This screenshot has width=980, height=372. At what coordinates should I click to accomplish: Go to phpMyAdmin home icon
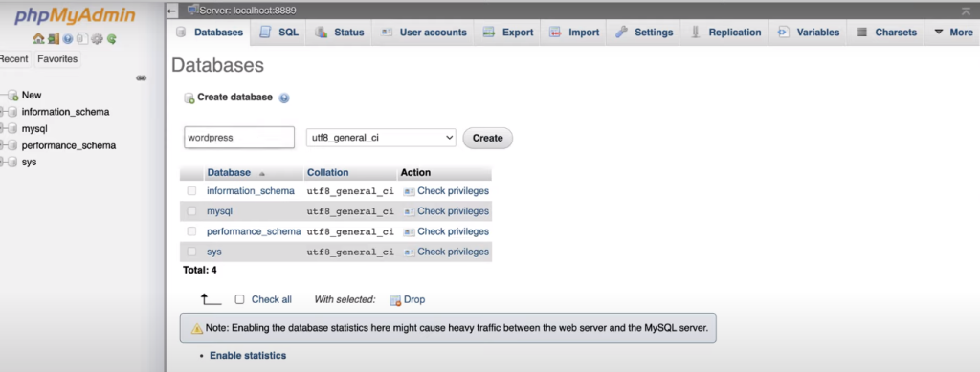38,38
